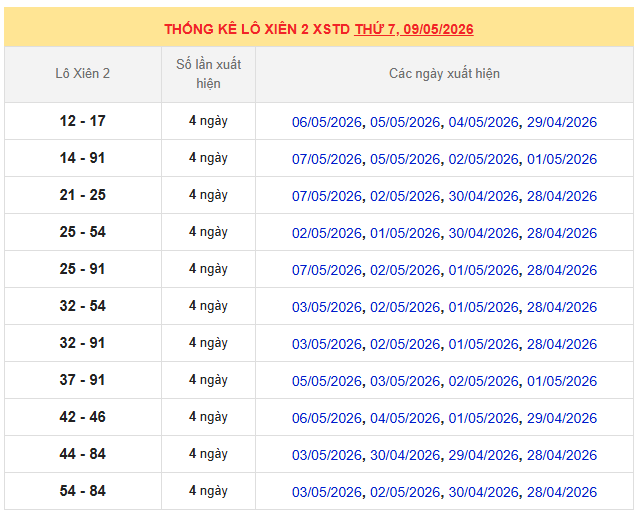This screenshot has height=519, width=638.
Task: Open 29/04/2026 in the 42 - 46 row
Action: [x=562, y=418]
